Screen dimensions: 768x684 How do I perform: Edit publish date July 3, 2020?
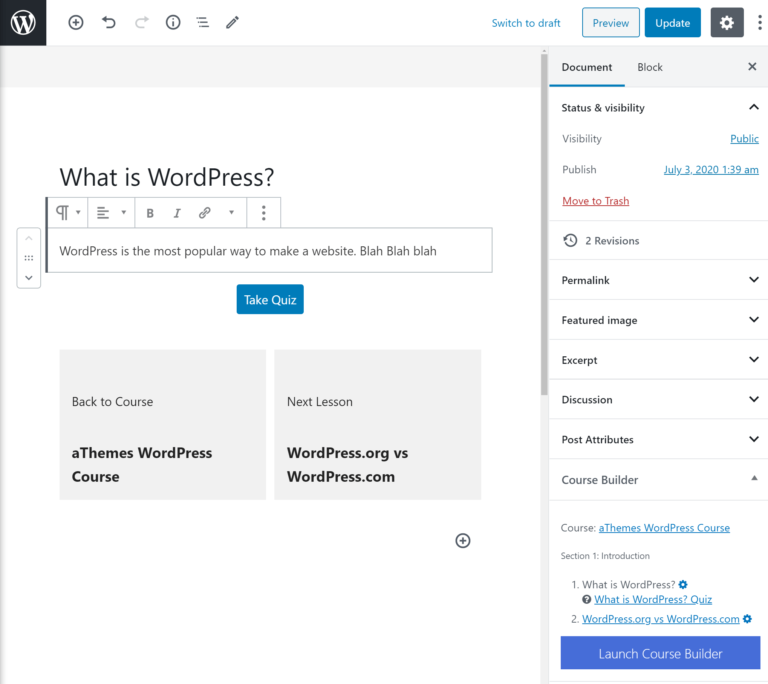click(x=711, y=170)
